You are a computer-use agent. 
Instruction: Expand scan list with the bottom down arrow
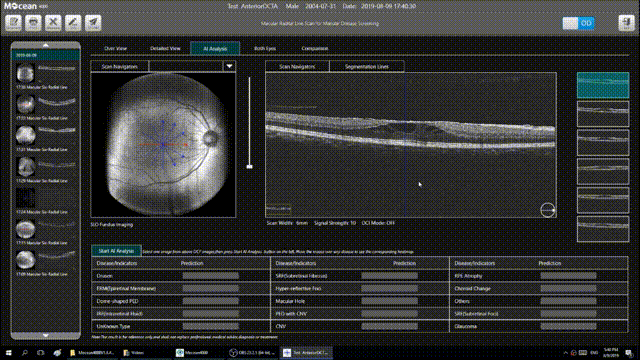tap(46, 336)
